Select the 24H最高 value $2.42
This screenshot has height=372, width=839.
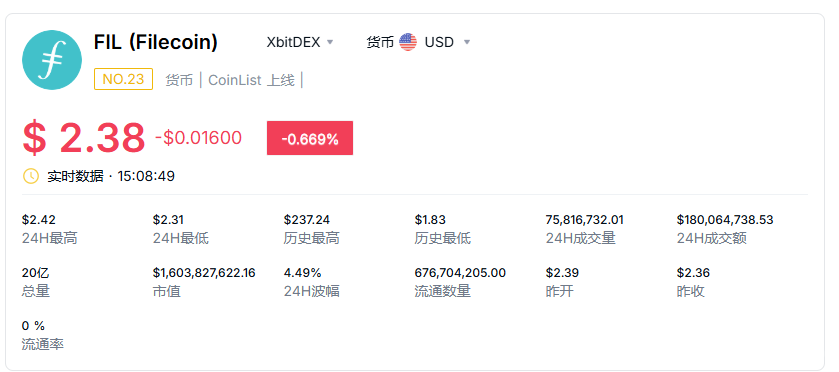pyautogui.click(x=39, y=220)
